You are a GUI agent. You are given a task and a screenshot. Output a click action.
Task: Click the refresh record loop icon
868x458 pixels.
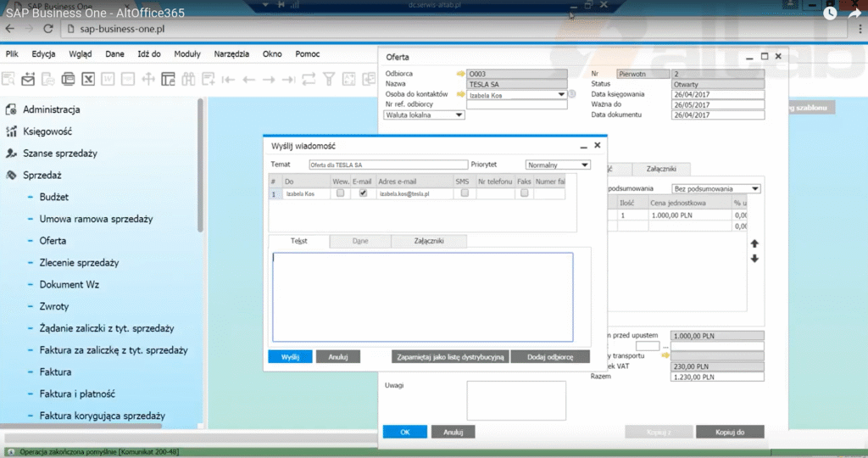pyautogui.click(x=309, y=79)
